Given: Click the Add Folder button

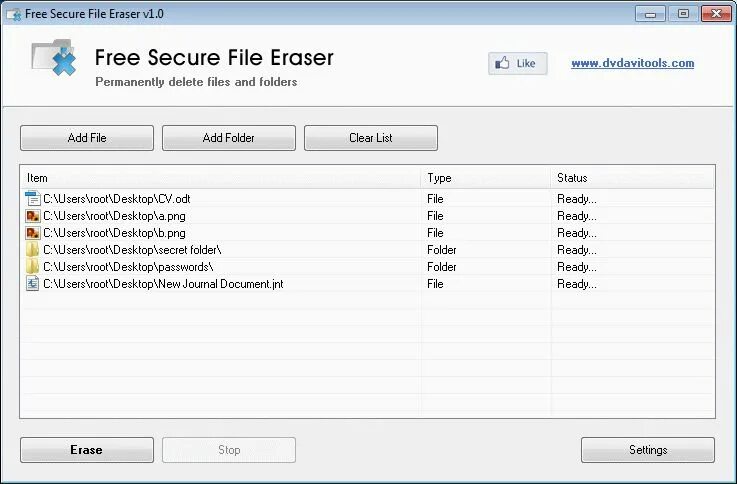Looking at the screenshot, I should [x=229, y=138].
